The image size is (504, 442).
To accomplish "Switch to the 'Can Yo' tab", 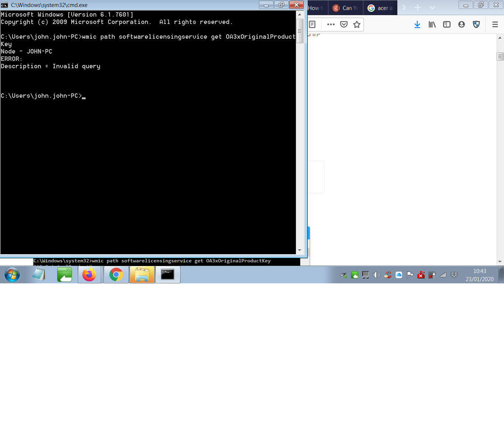I will click(x=346, y=8).
